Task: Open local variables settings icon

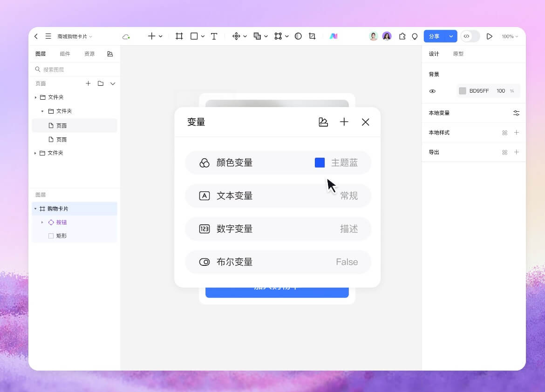Action: [516, 113]
